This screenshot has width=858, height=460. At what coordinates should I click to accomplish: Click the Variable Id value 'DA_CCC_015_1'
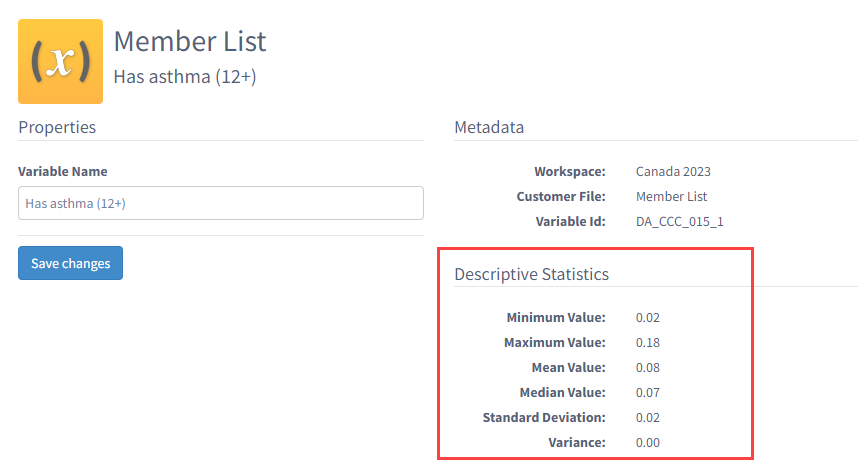point(680,222)
